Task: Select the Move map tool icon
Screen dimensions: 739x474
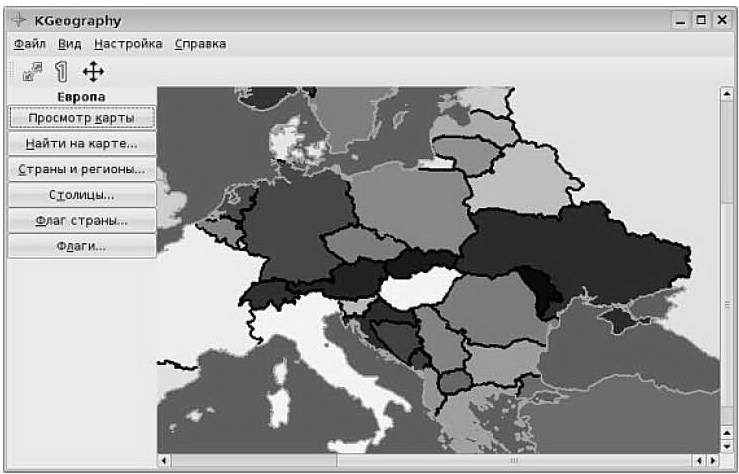Action: click(93, 72)
